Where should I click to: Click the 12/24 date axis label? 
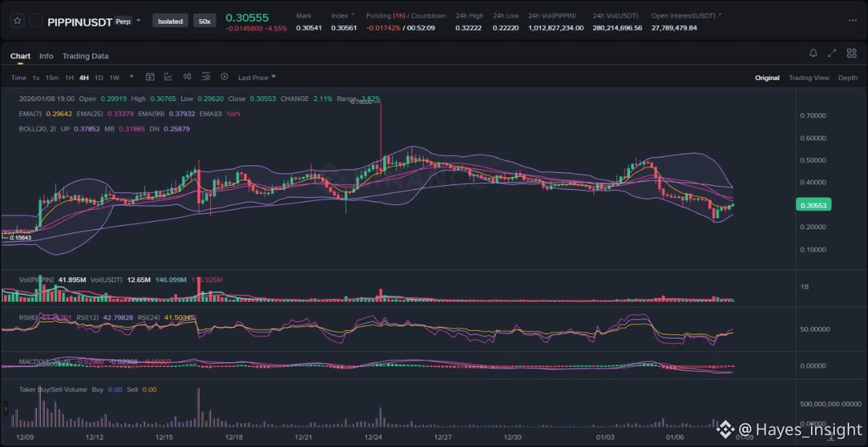(x=374, y=438)
